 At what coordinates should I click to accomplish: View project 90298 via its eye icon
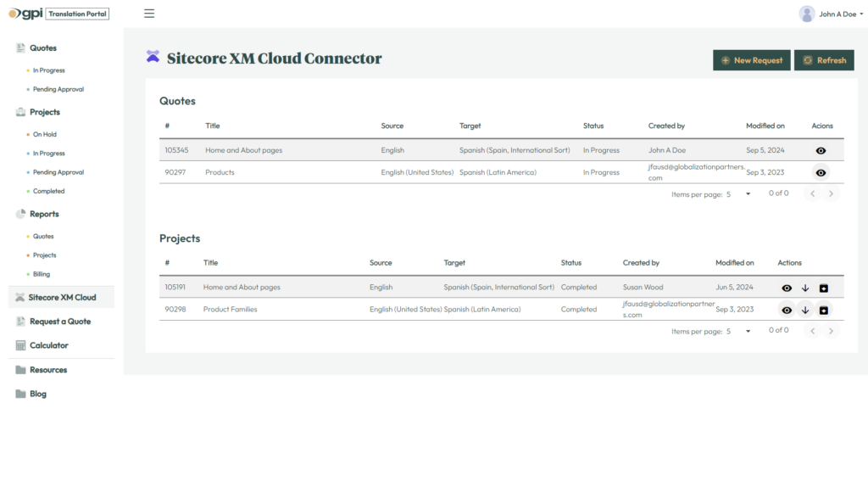tap(786, 311)
